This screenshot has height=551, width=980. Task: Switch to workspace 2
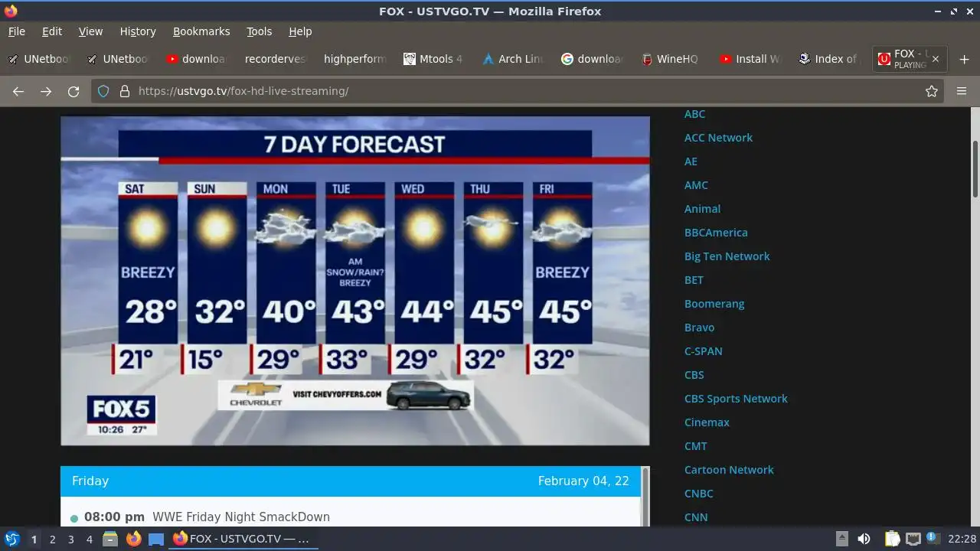tap(52, 540)
